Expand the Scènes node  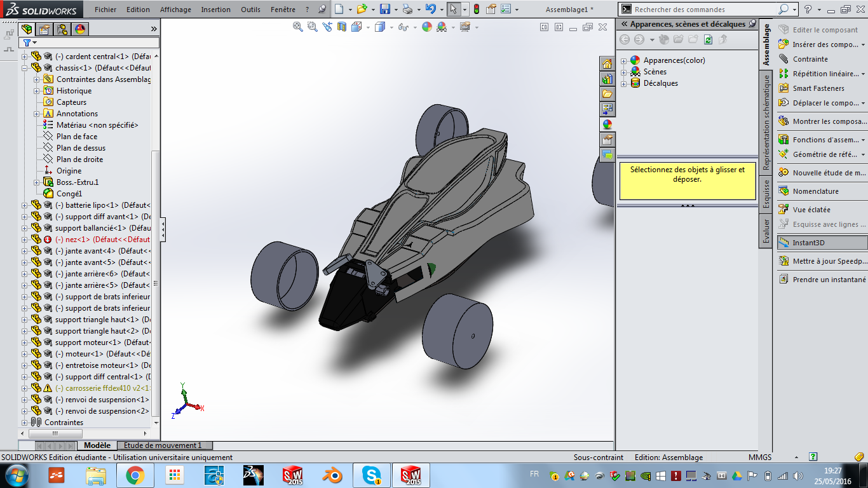[x=623, y=72]
